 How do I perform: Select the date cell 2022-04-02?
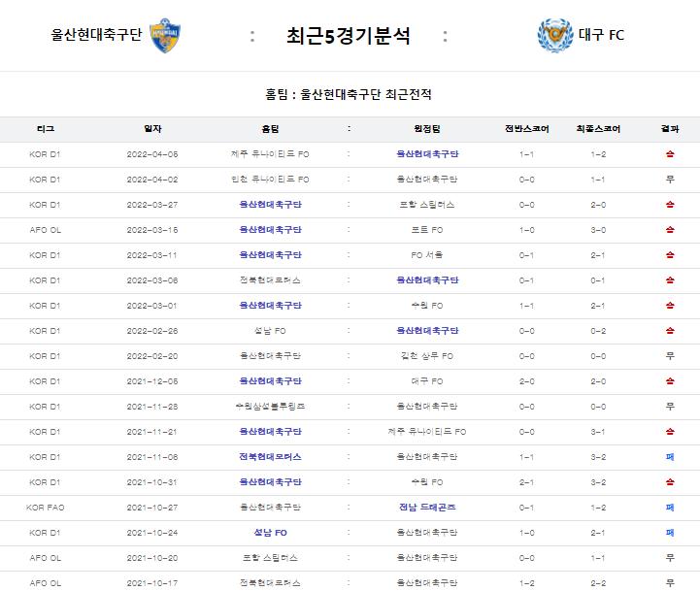click(152, 180)
